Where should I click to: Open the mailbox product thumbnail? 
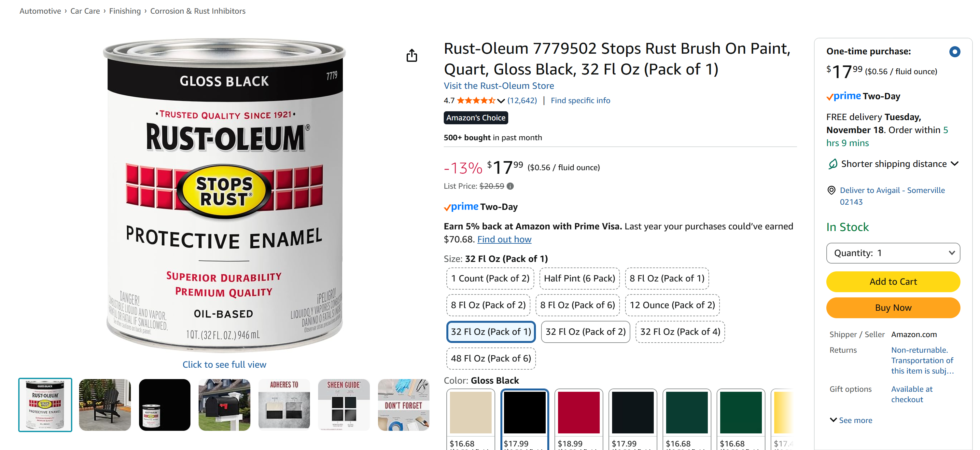(224, 405)
